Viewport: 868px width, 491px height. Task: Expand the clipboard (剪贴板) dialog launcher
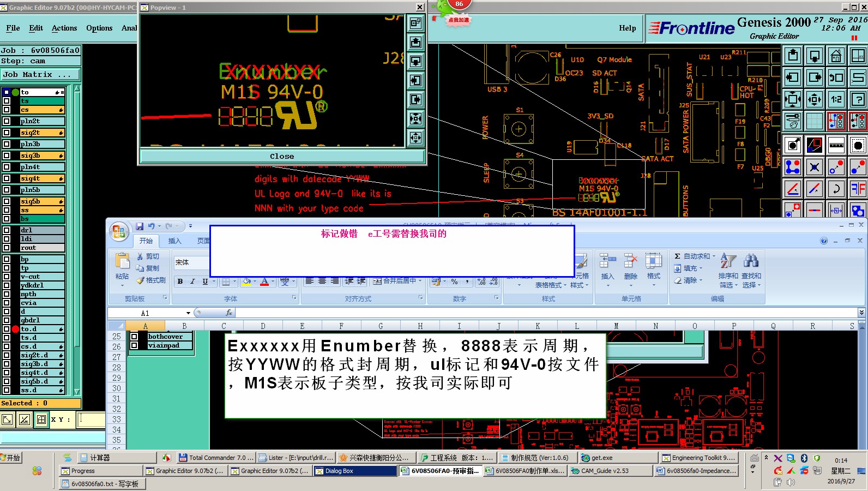[165, 298]
